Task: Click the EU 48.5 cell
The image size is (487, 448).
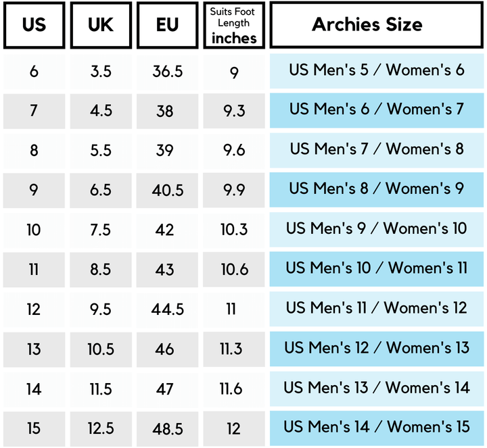Action: click(168, 429)
